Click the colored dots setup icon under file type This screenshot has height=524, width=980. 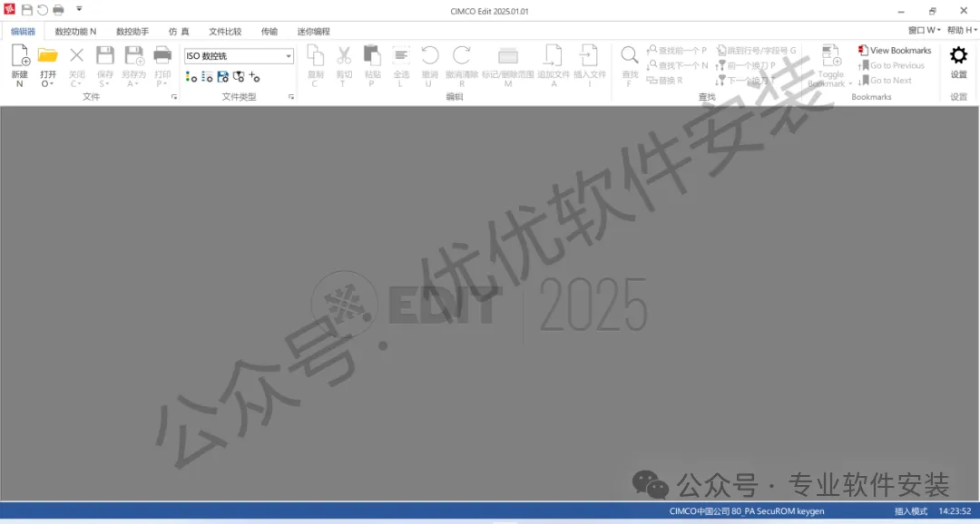tap(191, 77)
